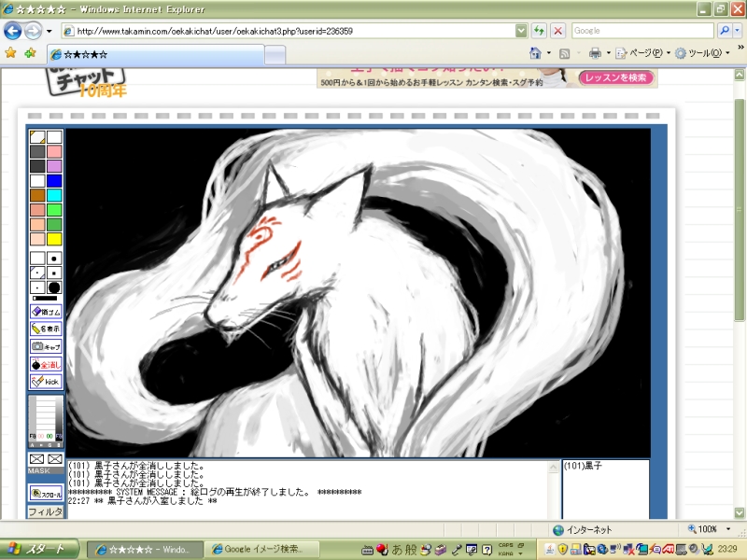
Task: Click the あ input mode in the IME bar
Action: coord(397,550)
